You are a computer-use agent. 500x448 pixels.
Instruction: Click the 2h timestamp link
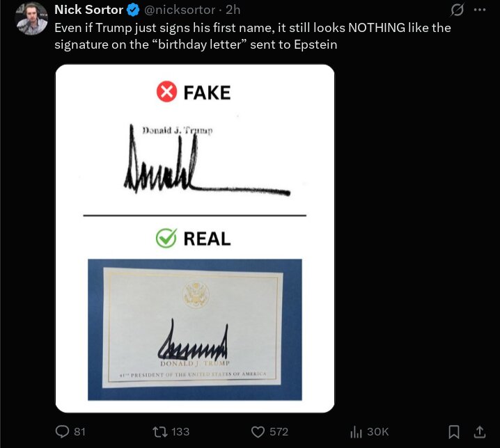(x=233, y=10)
